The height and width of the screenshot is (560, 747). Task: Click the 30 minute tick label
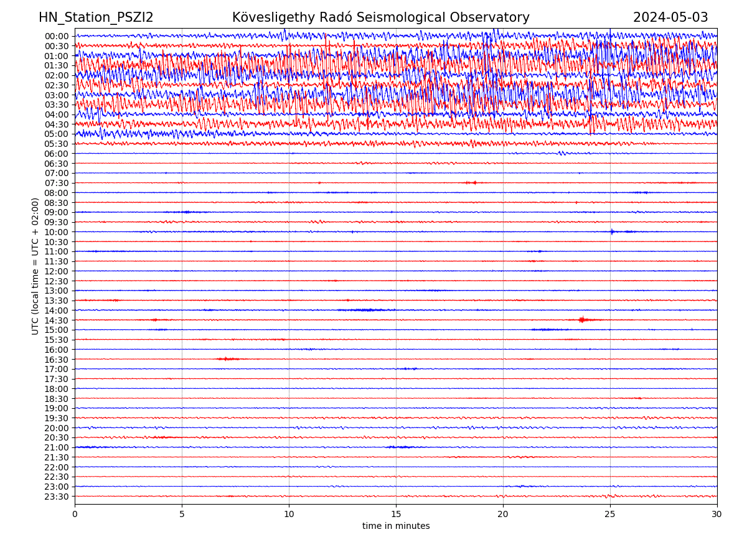[x=716, y=514]
